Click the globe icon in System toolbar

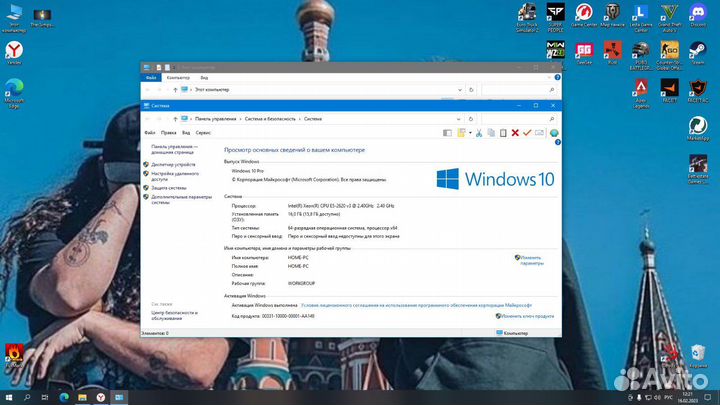tap(554, 133)
